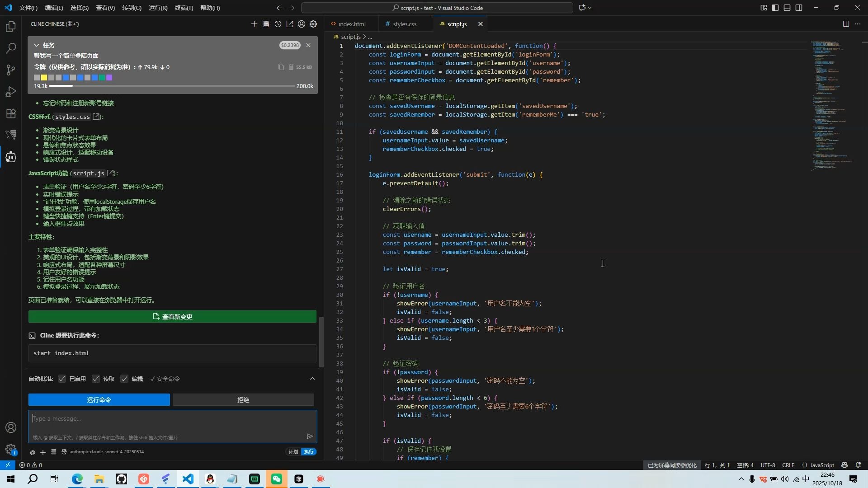Click the 运行命令 button
The height and width of the screenshot is (488, 868).
pyautogui.click(x=99, y=400)
